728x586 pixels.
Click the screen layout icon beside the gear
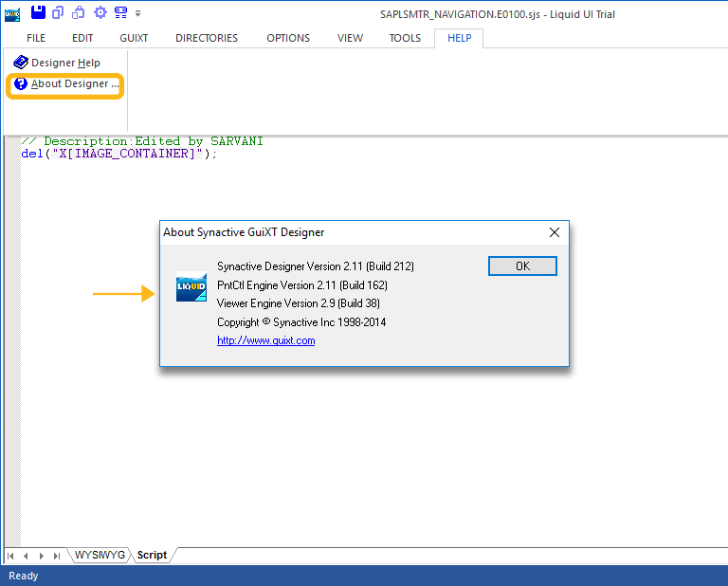[x=120, y=12]
